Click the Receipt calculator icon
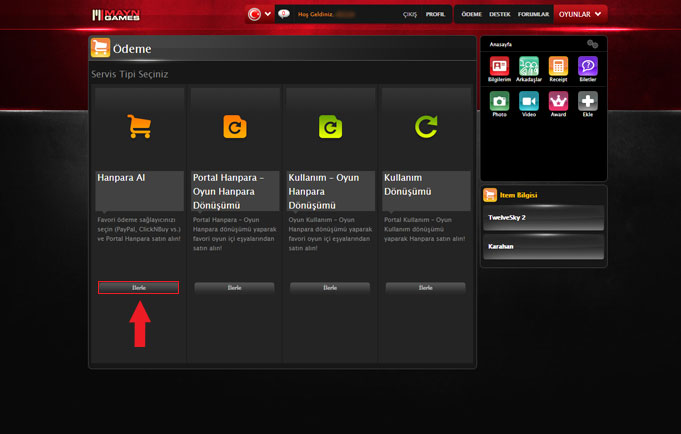The image size is (681, 434). click(558, 66)
